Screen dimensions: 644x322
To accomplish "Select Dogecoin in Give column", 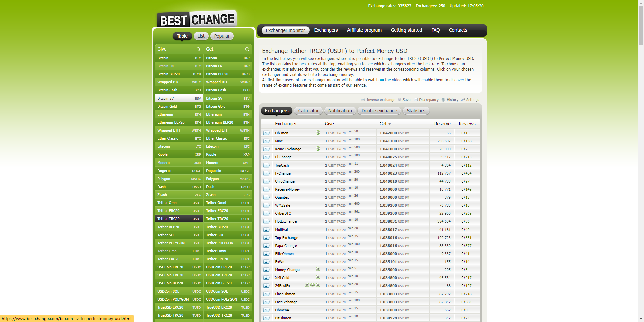I will click(x=179, y=171).
